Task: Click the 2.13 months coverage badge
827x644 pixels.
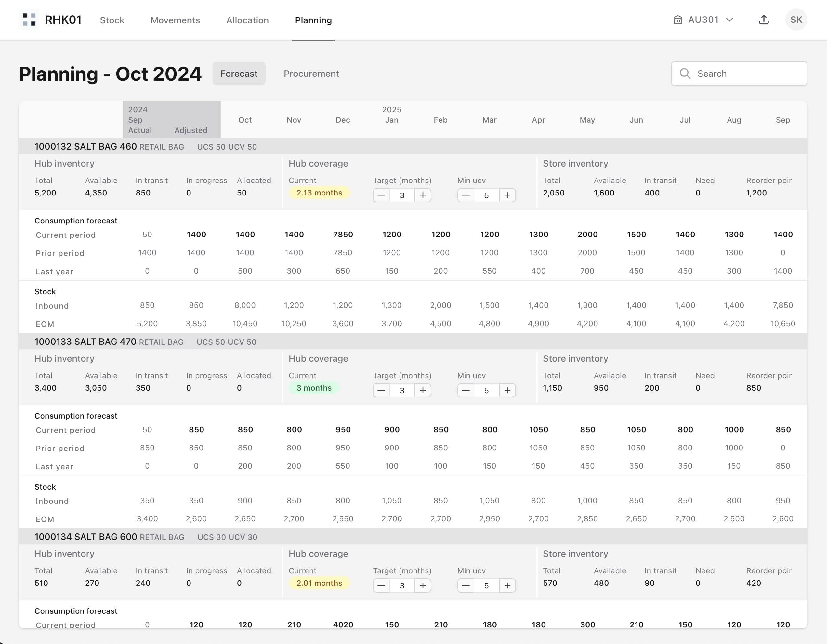Action: tap(319, 193)
